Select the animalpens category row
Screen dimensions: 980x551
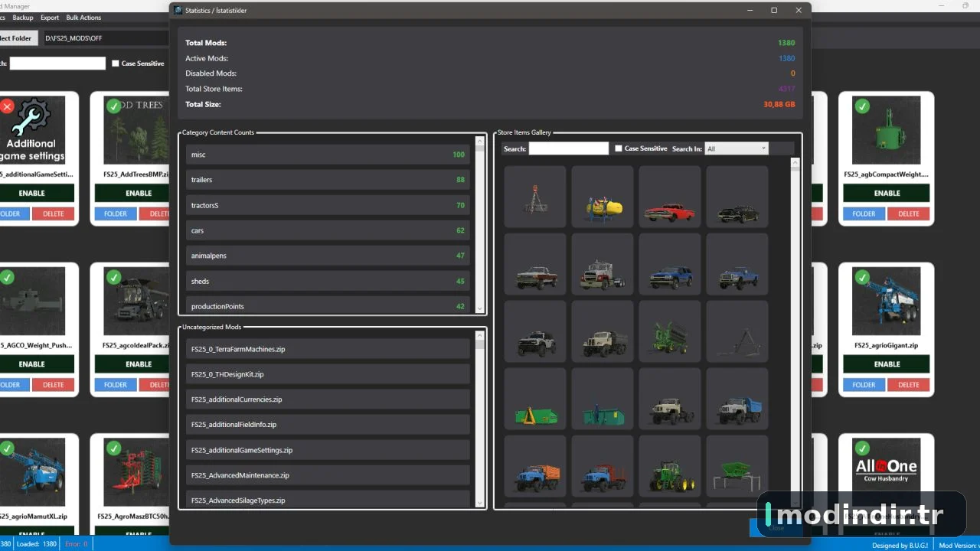point(328,256)
